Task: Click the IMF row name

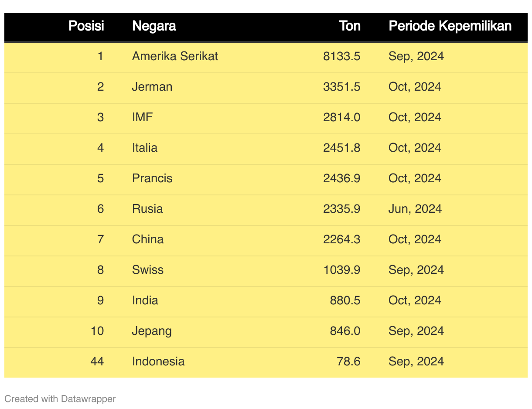Action: tap(143, 117)
